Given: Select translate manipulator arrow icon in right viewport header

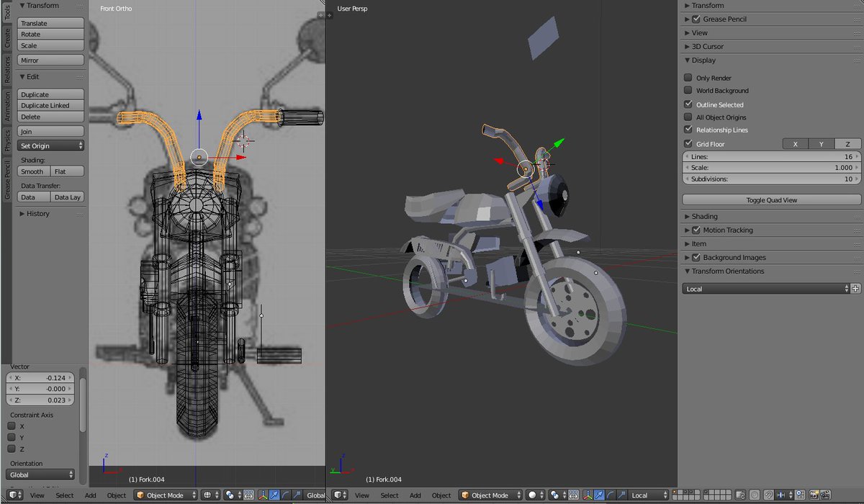Looking at the screenshot, I should pyautogui.click(x=599, y=495).
